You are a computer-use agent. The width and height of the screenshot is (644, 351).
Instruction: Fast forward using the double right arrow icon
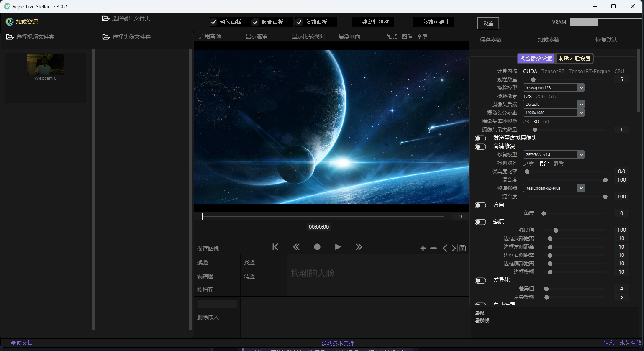(359, 247)
